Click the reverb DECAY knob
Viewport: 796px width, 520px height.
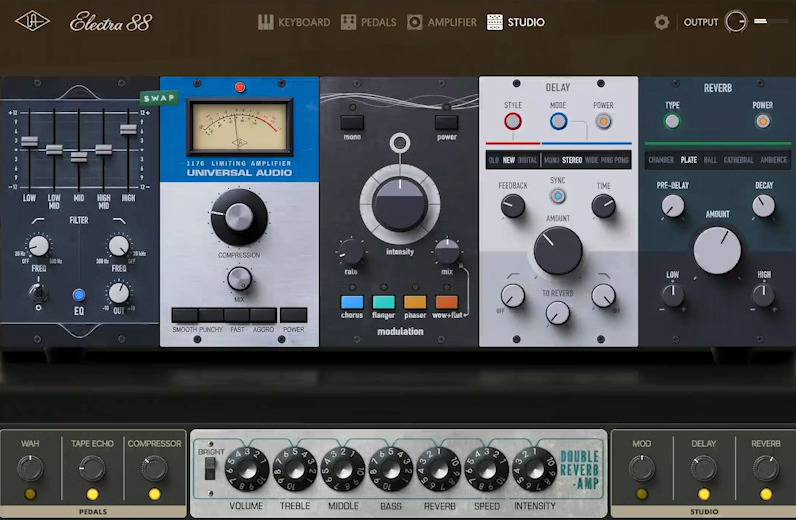764,206
